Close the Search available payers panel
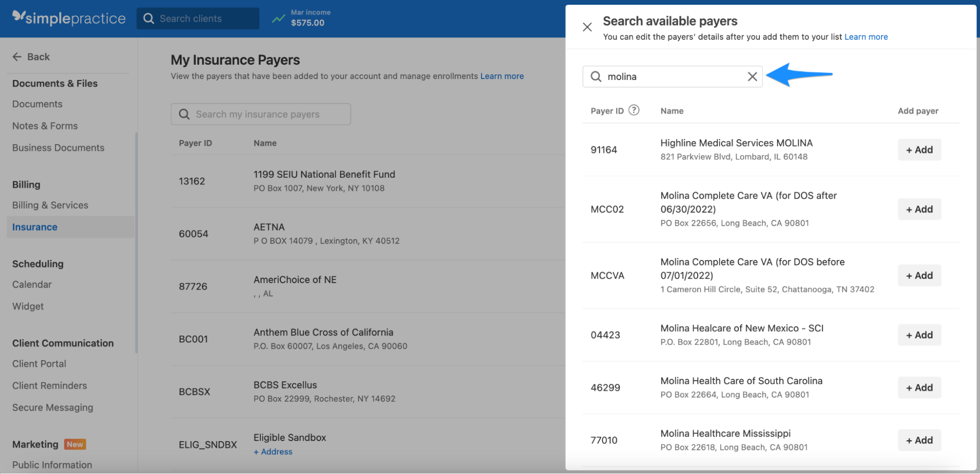 coord(587,27)
